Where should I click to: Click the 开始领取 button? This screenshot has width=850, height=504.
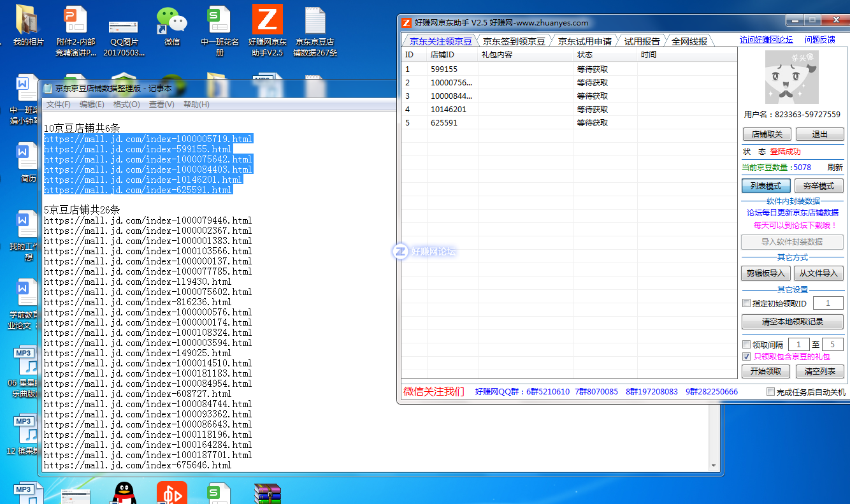pos(766,371)
